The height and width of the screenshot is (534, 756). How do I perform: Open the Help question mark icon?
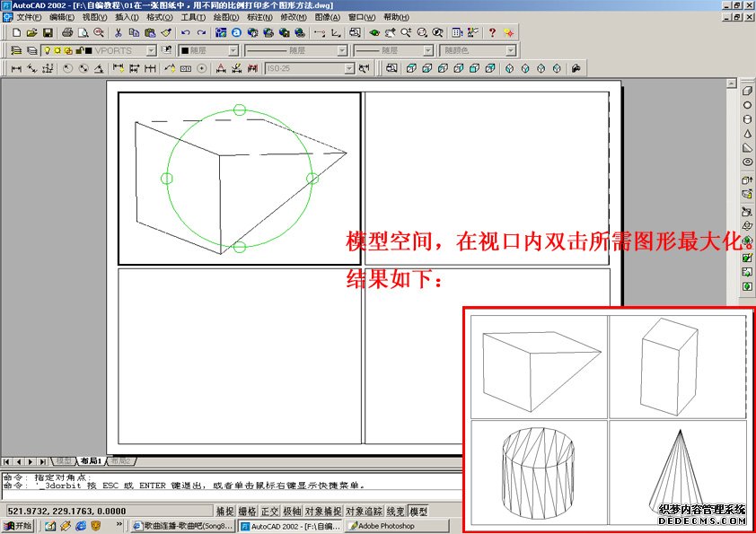[491, 33]
